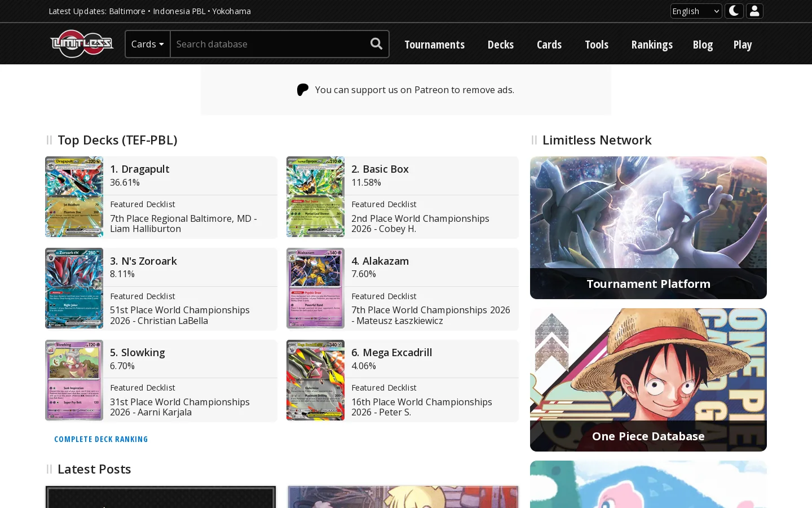Viewport: 812px width, 508px height.
Task: Open Cobey H.'s 2nd Place decklist
Action: click(x=420, y=224)
